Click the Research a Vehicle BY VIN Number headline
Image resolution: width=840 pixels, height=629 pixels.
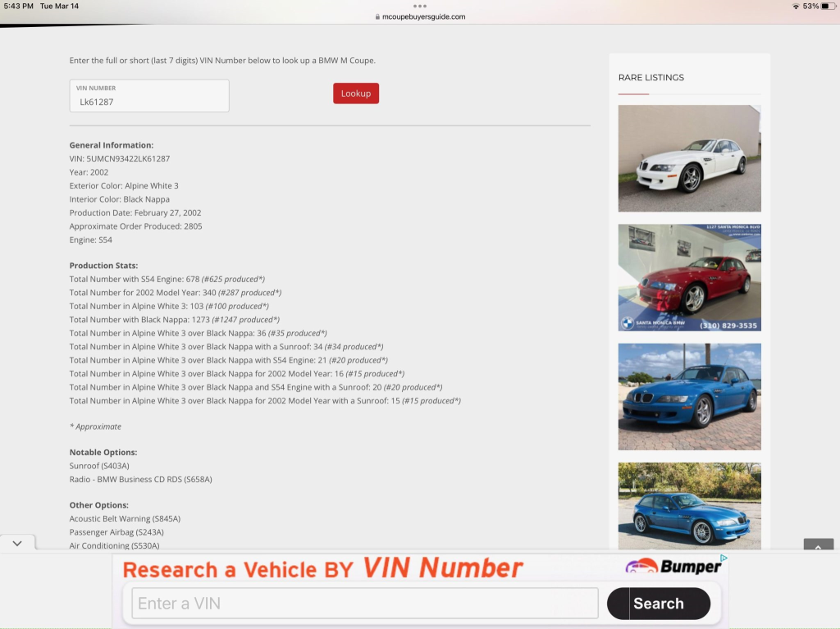[x=322, y=568]
